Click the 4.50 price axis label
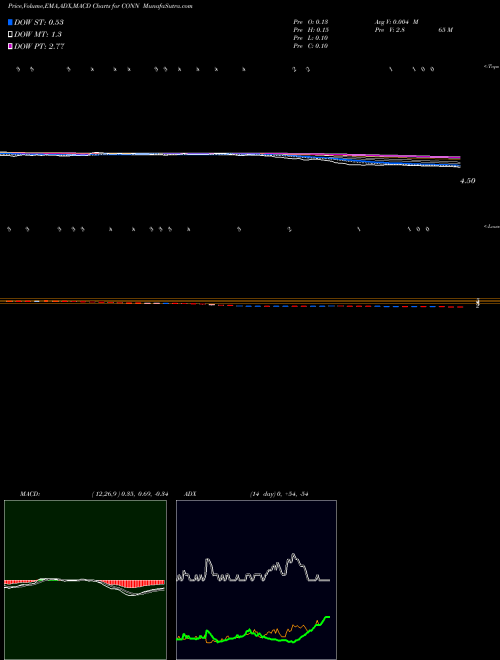 coord(468,181)
